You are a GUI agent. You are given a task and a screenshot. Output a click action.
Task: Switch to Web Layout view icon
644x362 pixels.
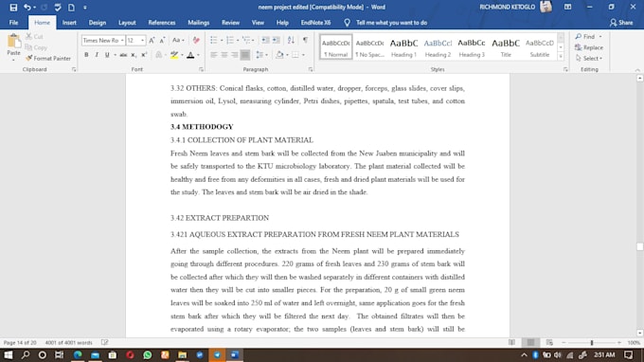click(549, 342)
